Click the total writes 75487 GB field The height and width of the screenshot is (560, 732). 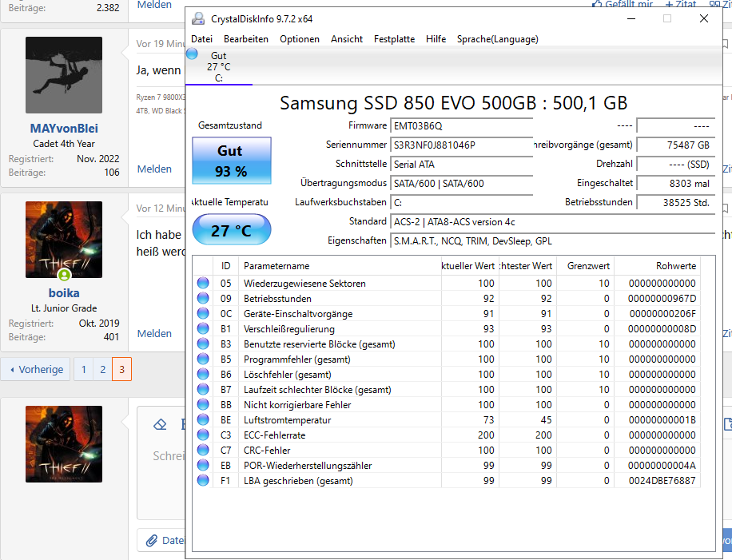(676, 145)
